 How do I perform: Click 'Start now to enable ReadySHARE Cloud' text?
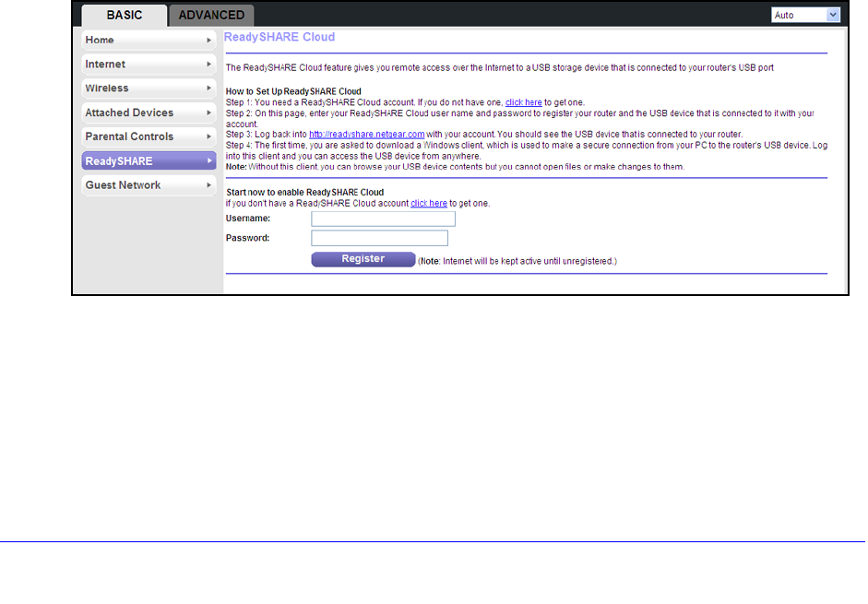(304, 192)
